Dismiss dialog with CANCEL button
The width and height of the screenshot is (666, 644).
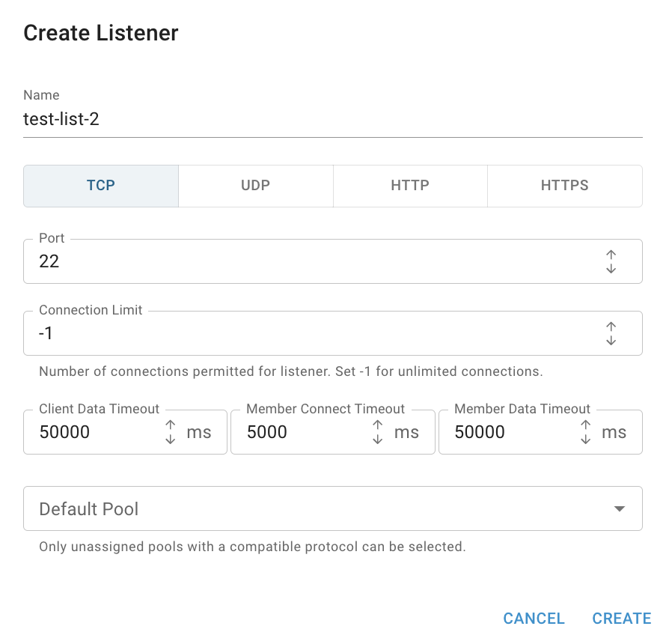pos(534,619)
